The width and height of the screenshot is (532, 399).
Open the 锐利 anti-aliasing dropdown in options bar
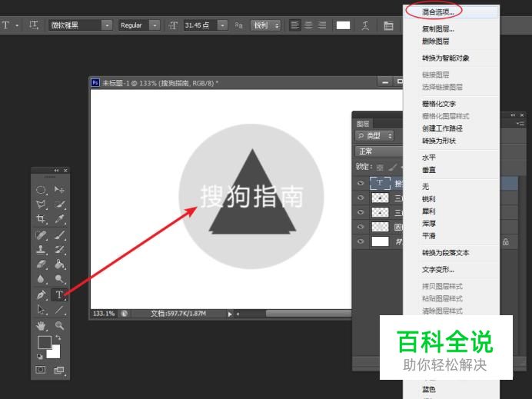266,25
